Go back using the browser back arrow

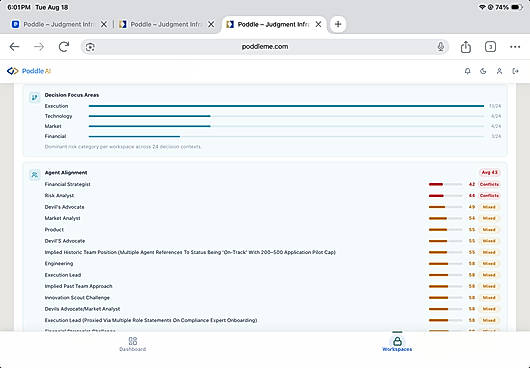[x=14, y=47]
